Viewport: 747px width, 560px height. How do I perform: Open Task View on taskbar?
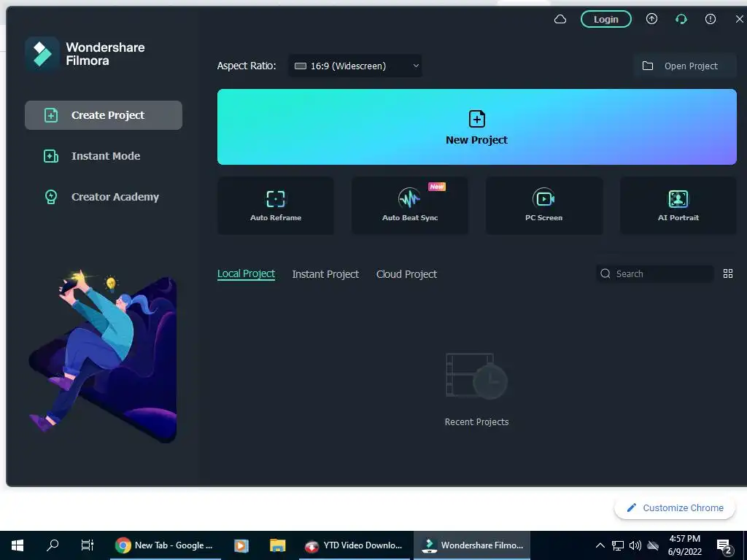[x=88, y=545]
